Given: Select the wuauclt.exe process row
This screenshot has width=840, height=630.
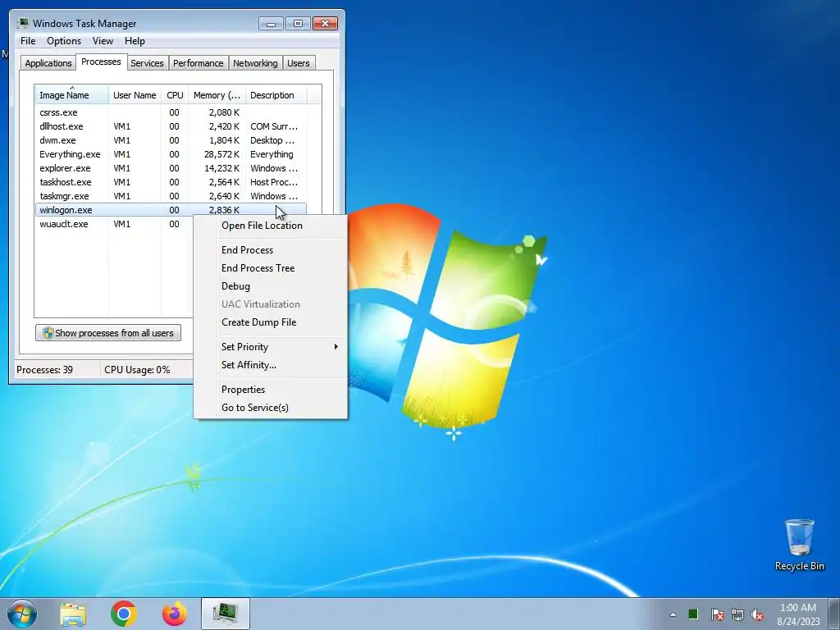Looking at the screenshot, I should point(114,224).
